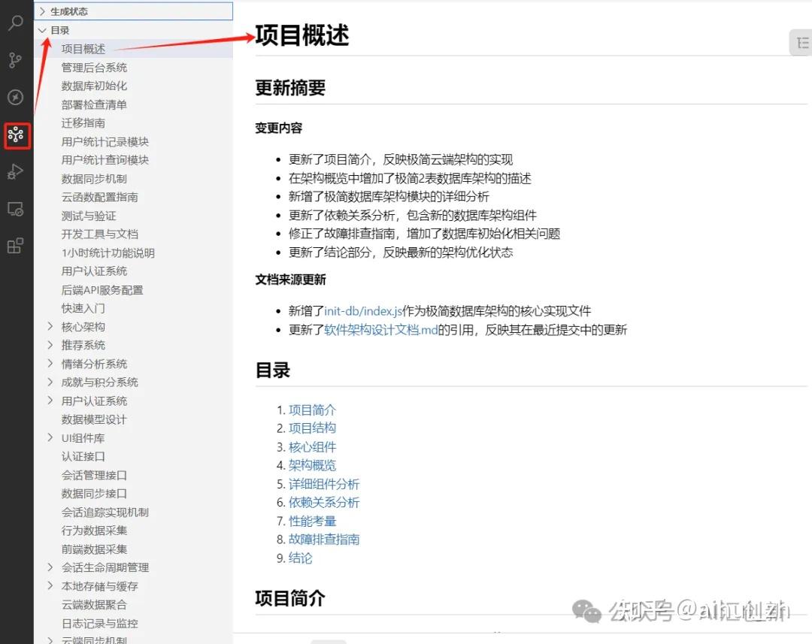The image size is (812, 644).
Task: Click the highlighted AI graph panel icon
Action: coord(16,136)
